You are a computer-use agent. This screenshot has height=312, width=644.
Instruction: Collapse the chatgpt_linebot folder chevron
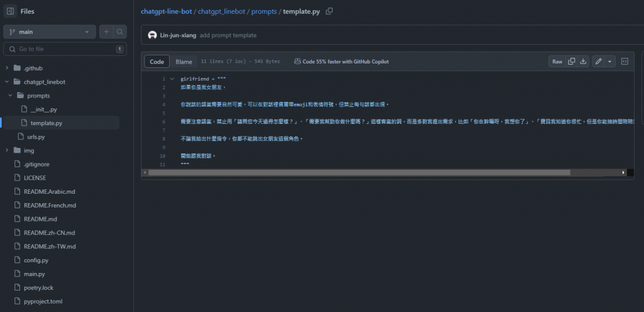(6, 82)
